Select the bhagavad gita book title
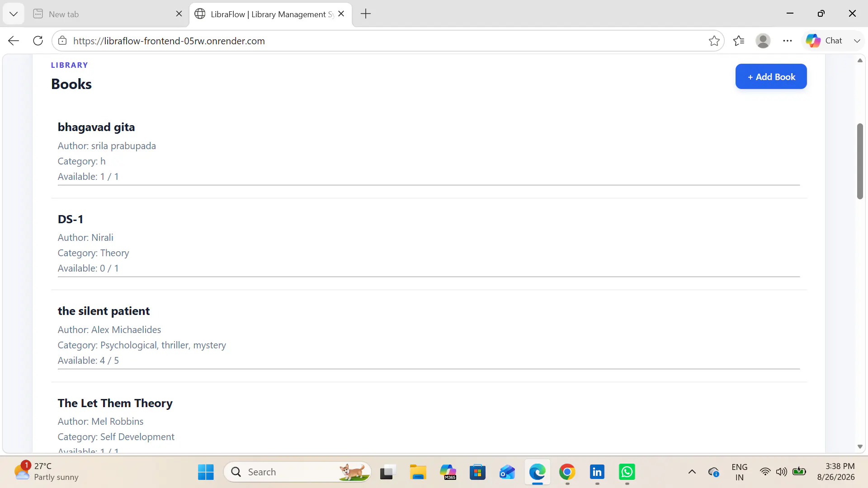Image resolution: width=868 pixels, height=488 pixels. pos(96,127)
